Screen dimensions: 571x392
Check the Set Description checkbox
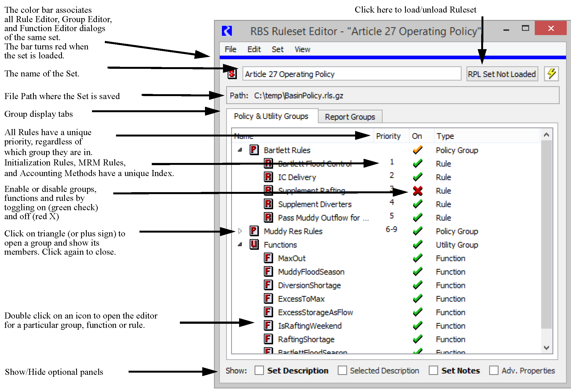point(259,370)
